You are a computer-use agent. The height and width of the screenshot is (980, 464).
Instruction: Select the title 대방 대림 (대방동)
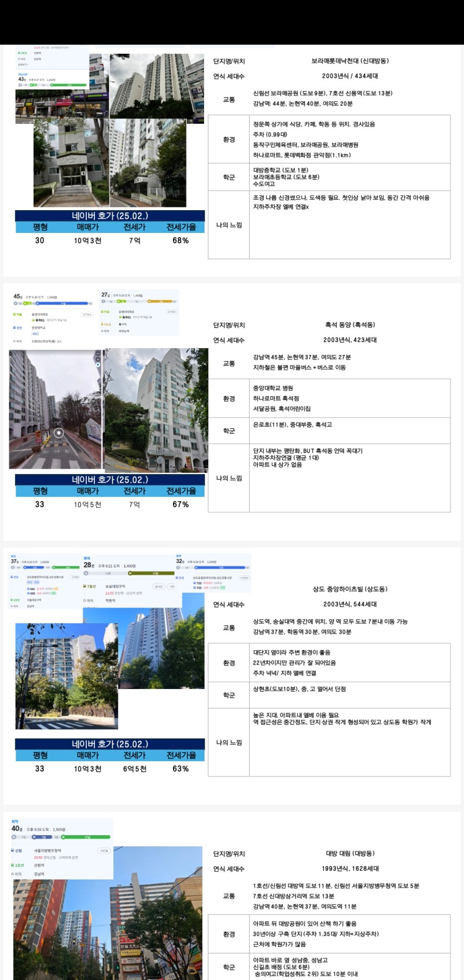pyautogui.click(x=350, y=853)
